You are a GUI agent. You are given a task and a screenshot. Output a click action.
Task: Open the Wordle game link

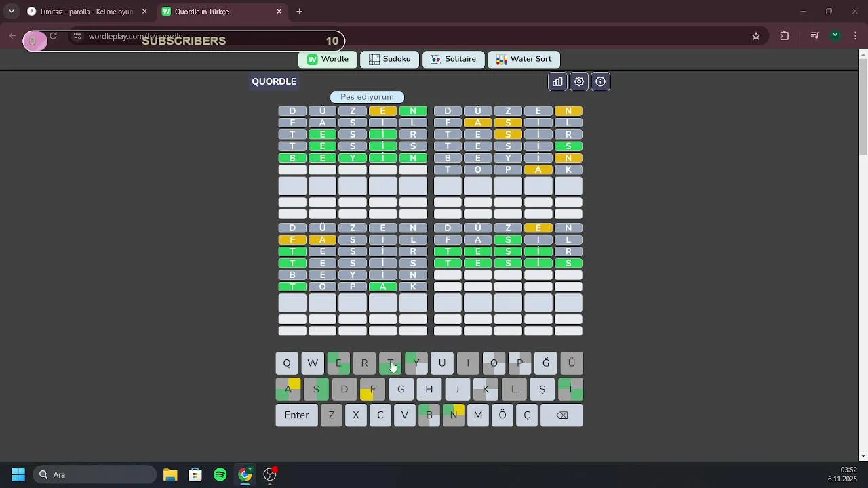point(328,59)
